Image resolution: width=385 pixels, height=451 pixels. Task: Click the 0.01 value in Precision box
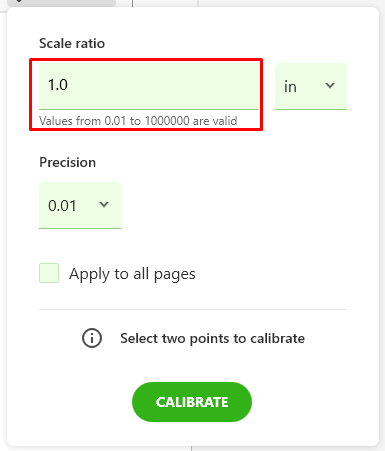[x=62, y=206]
